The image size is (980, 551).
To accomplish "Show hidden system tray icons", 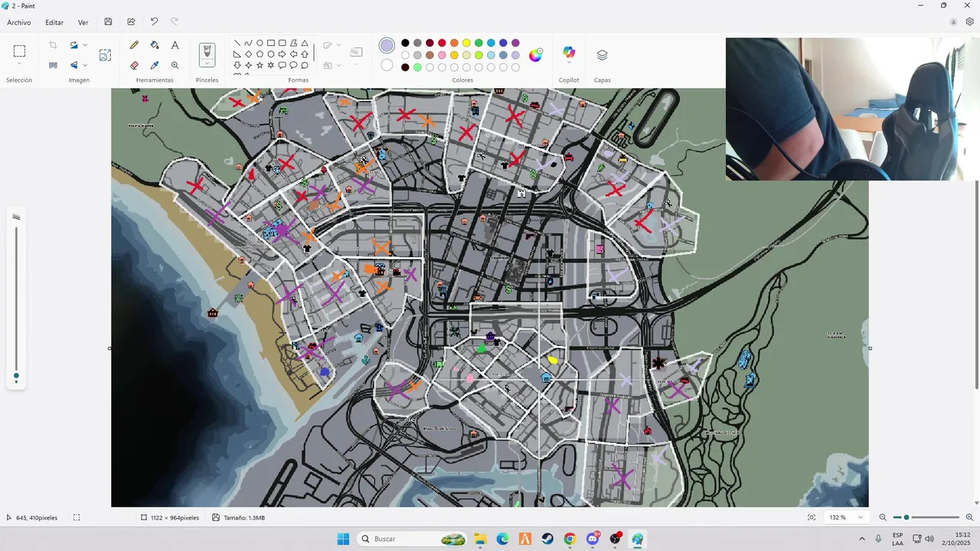I will 861,539.
